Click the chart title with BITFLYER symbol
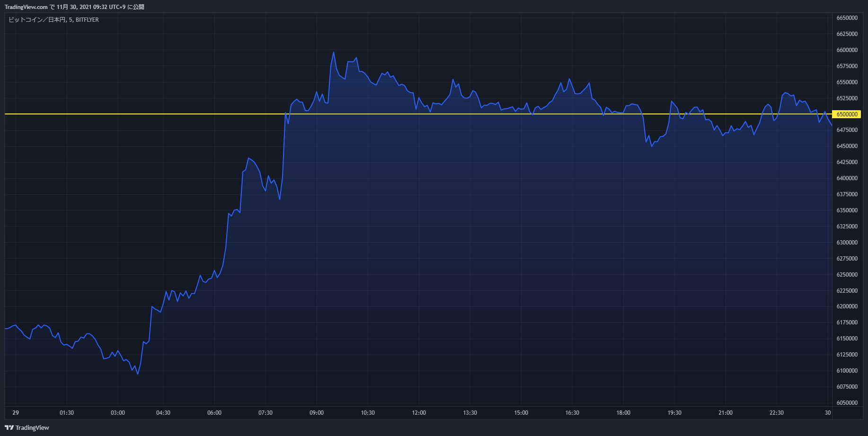The image size is (868, 436). (53, 20)
